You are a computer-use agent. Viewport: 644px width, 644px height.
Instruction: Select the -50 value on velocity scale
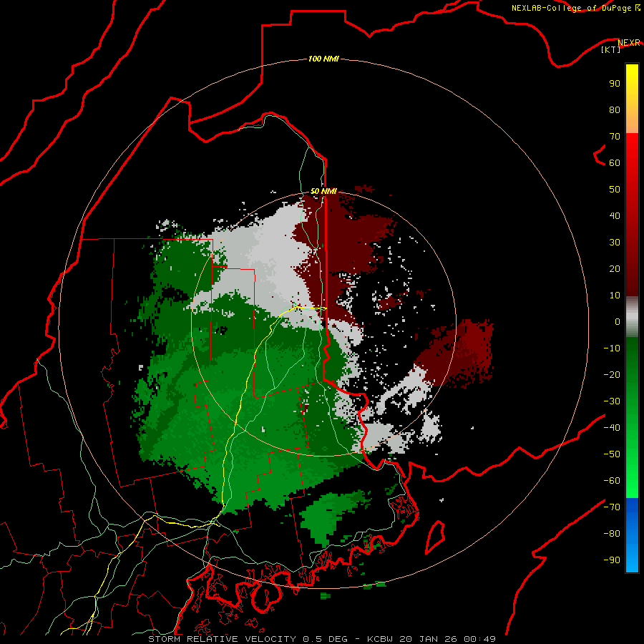[x=612, y=454]
